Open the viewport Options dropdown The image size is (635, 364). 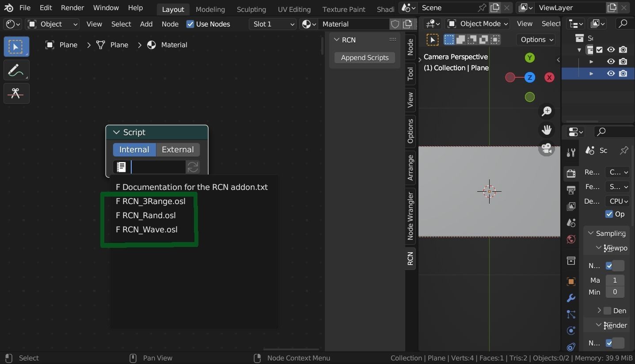[x=536, y=40]
